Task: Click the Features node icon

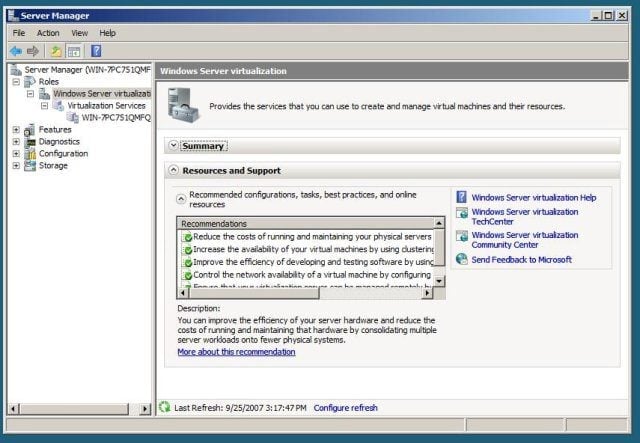Action: [x=30, y=130]
